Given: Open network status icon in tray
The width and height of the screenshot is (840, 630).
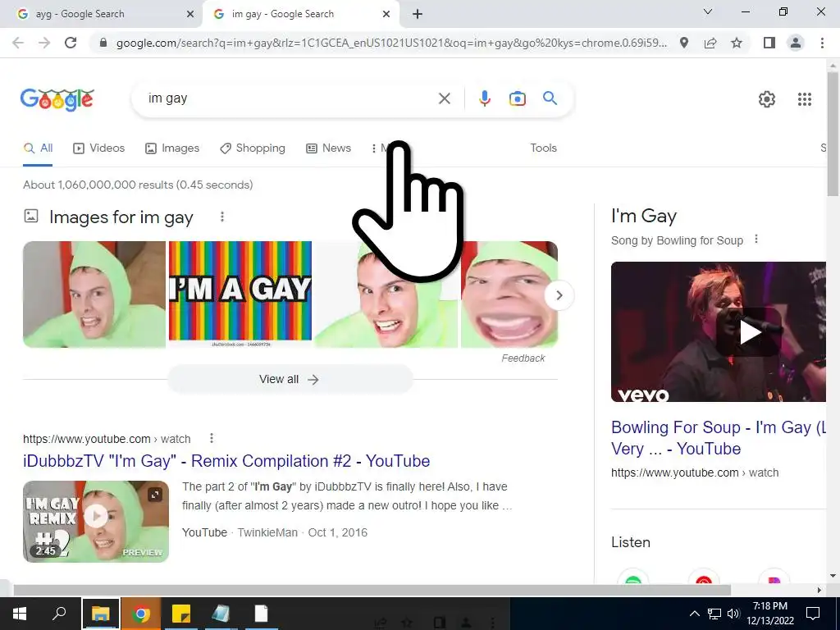Looking at the screenshot, I should tap(714, 614).
